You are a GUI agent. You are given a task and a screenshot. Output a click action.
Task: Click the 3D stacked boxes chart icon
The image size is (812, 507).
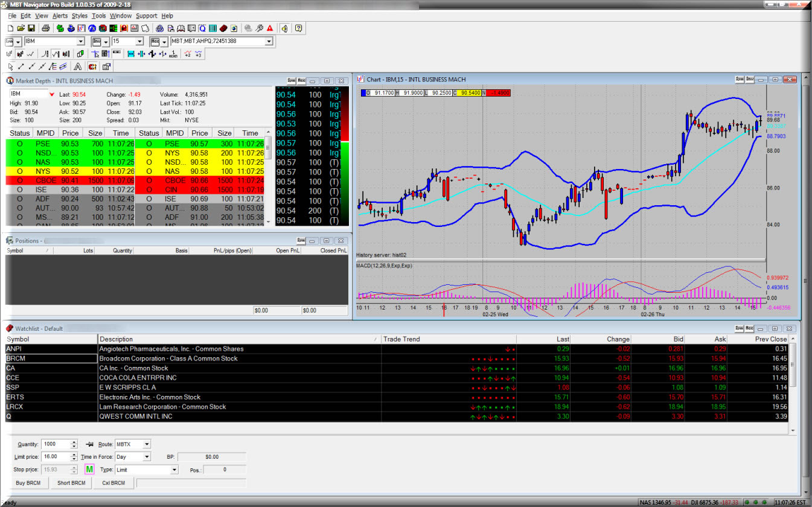click(80, 54)
